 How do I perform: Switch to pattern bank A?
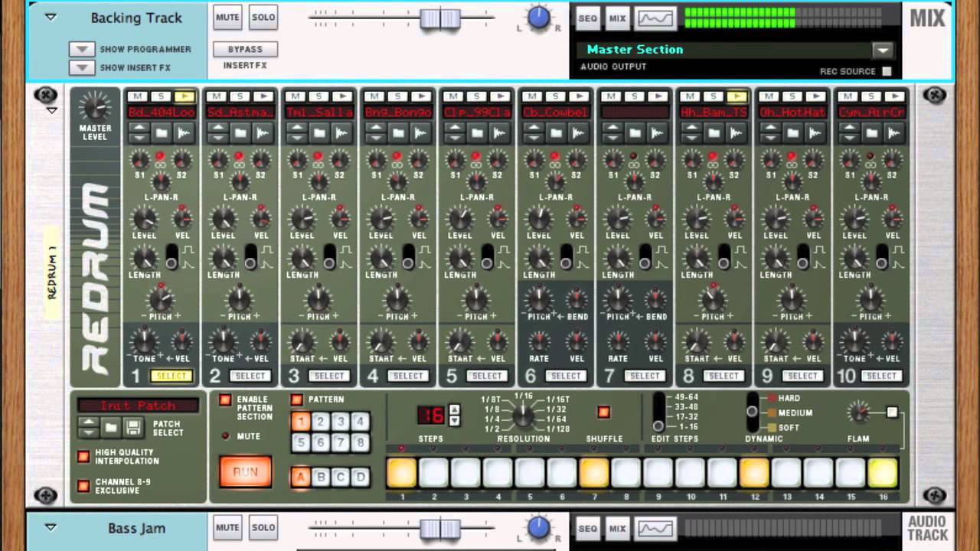[301, 477]
